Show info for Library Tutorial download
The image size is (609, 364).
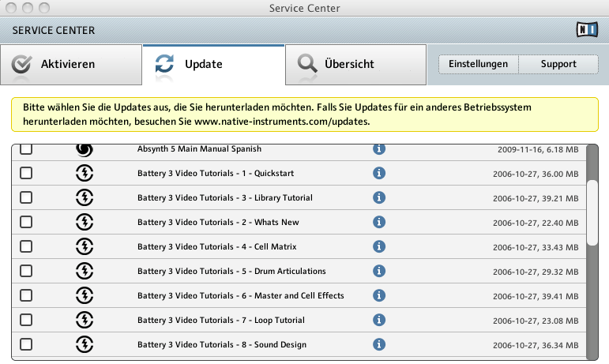coord(379,197)
